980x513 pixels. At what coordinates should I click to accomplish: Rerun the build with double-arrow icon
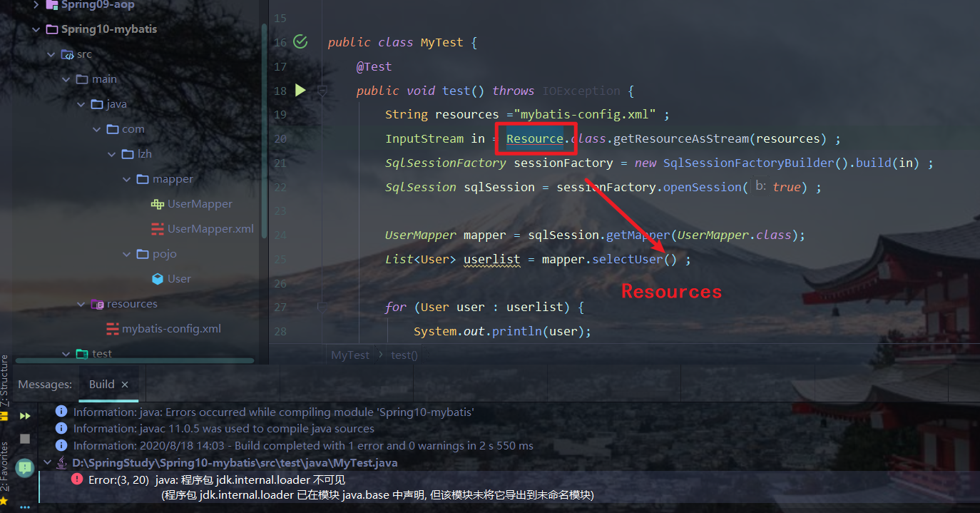[x=25, y=416]
